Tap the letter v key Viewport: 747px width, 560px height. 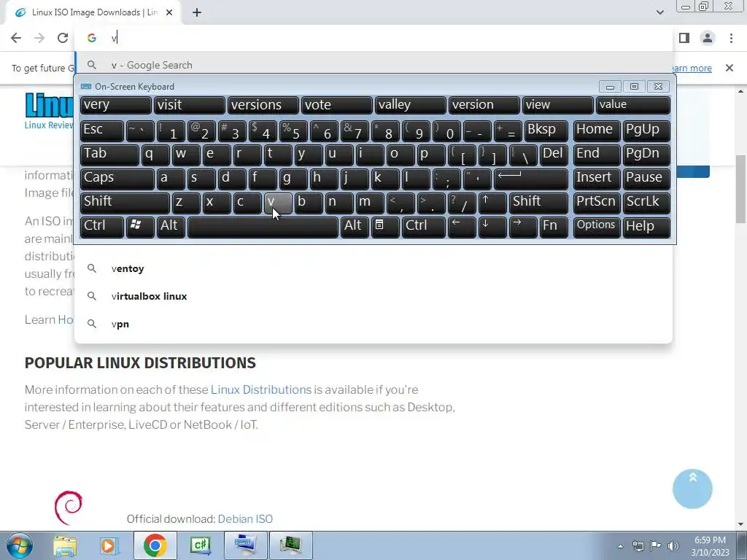pyautogui.click(x=278, y=203)
